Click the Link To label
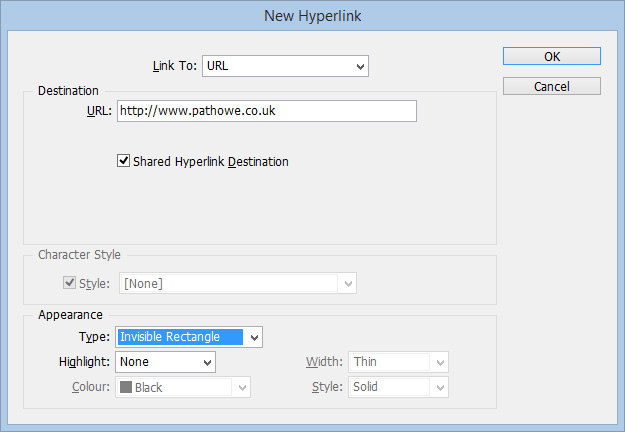The height and width of the screenshot is (432, 625). pyautogui.click(x=175, y=66)
